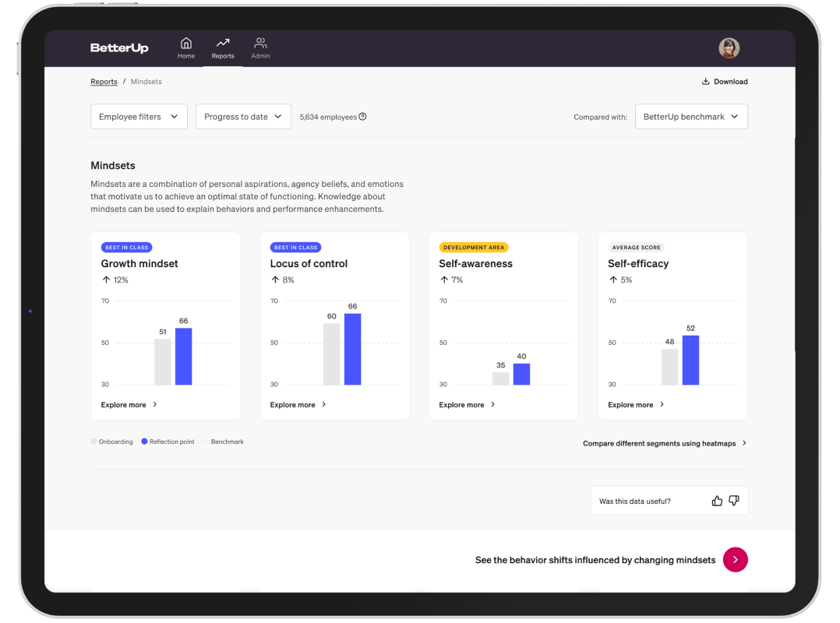Viewport: 840px width, 623px height.
Task: Open Compare different segments using heatmaps
Action: pos(665,443)
